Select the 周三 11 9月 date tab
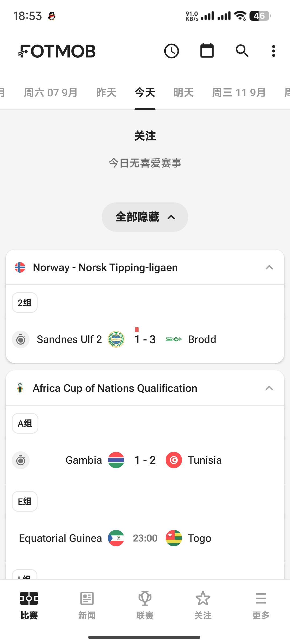290x644 pixels. tap(239, 93)
